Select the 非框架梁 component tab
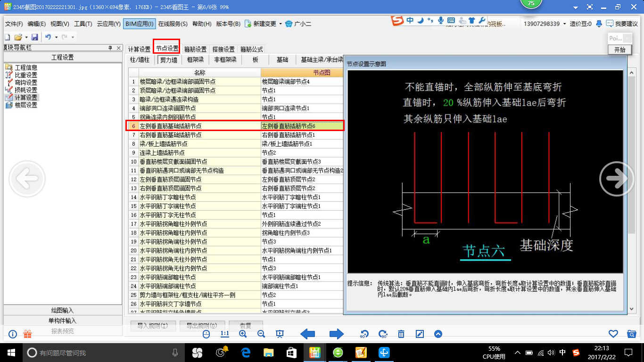The image size is (644, 362). (225, 60)
